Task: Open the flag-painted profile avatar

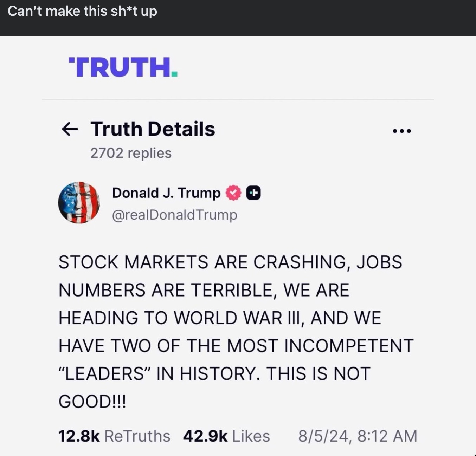Action: (79, 203)
